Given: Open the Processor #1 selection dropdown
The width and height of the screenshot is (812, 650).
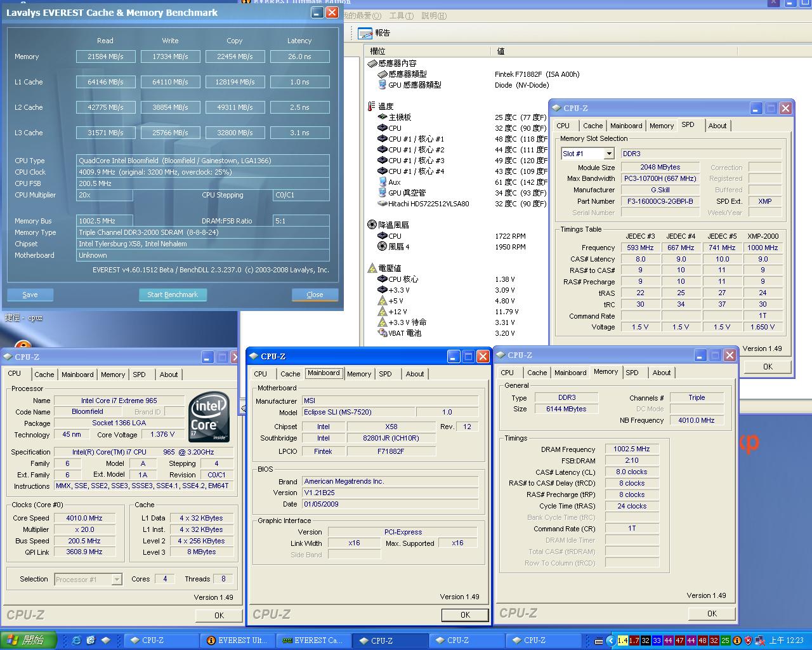Looking at the screenshot, I should 116,579.
